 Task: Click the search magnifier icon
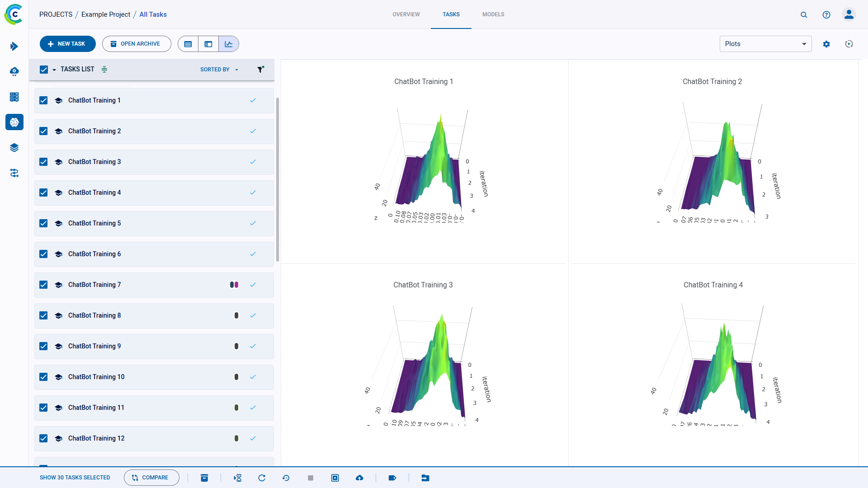click(x=804, y=14)
